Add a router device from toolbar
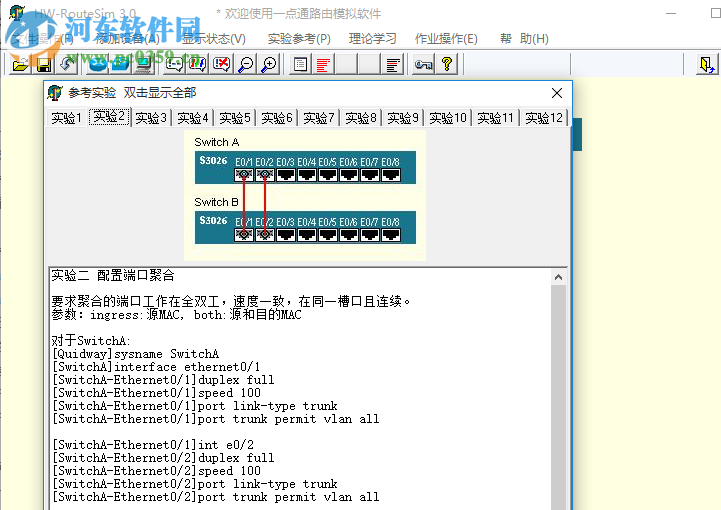The height and width of the screenshot is (510, 721). [97, 64]
